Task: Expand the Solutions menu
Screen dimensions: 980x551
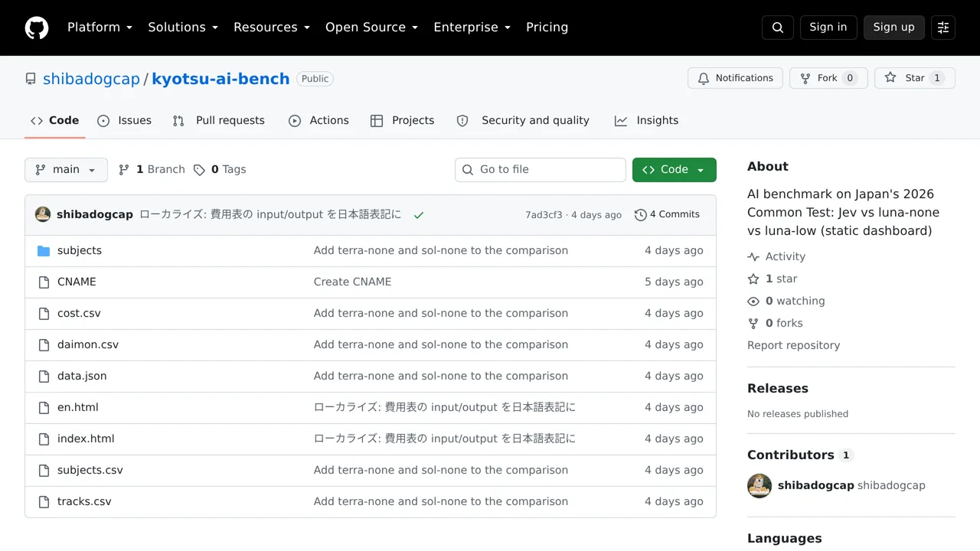Action: [183, 28]
